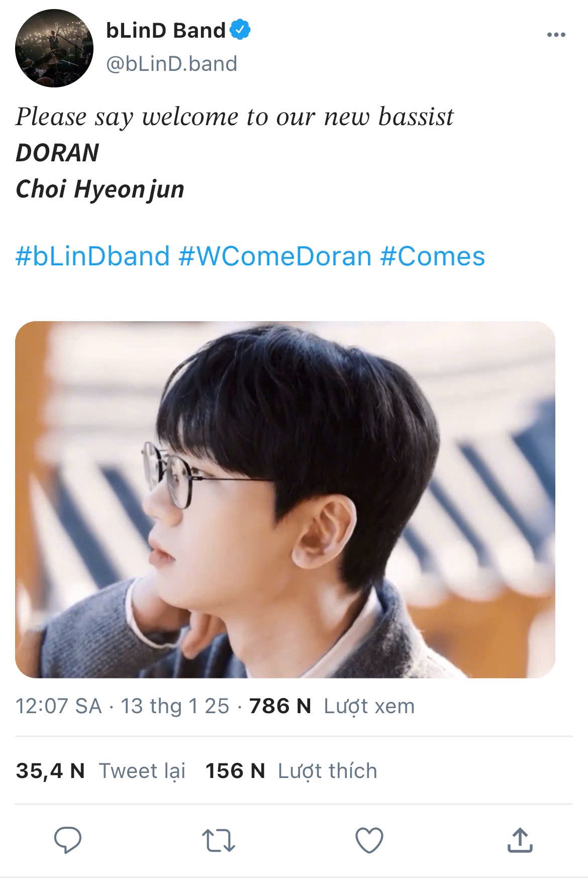Tap the retweet arrows icon
This screenshot has width=588, height=879.
coord(219,840)
